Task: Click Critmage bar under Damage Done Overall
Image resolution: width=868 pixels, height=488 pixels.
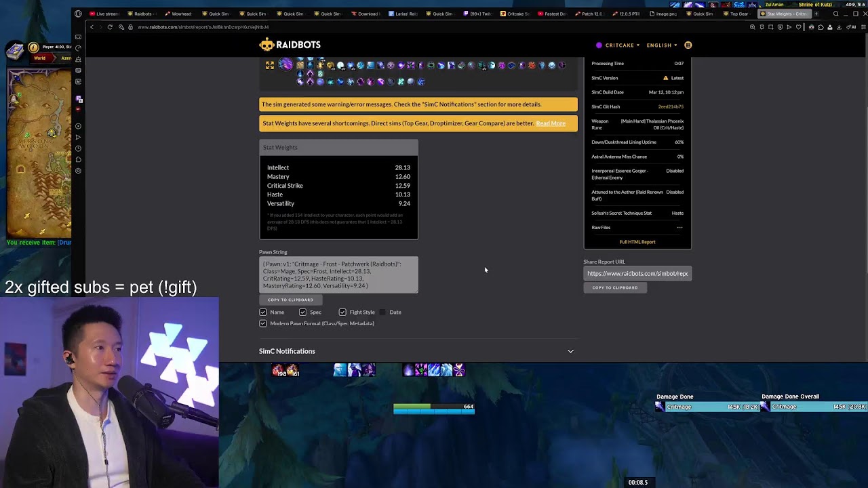Action: pos(814,407)
